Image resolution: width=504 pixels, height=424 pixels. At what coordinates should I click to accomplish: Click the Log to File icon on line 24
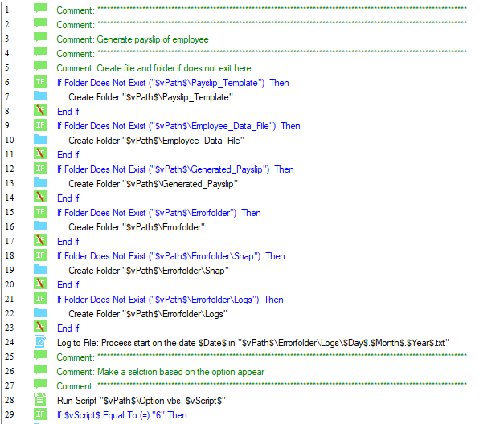coord(40,342)
